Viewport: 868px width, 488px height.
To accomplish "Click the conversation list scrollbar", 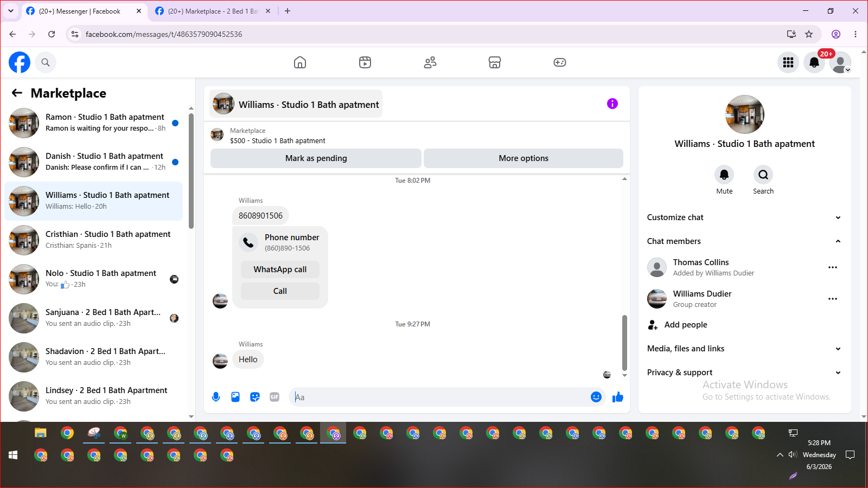I will 191,171.
